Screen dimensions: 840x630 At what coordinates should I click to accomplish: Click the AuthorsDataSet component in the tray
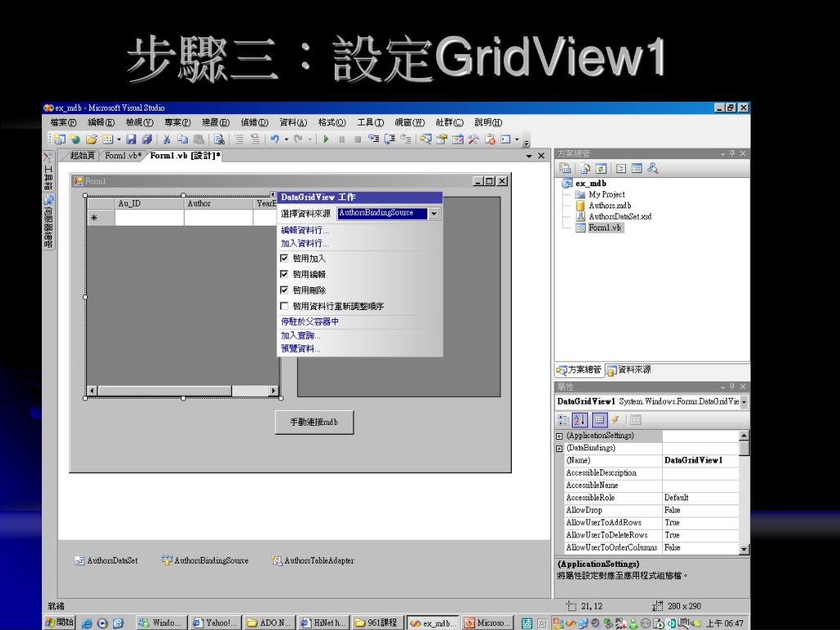[x=106, y=560]
